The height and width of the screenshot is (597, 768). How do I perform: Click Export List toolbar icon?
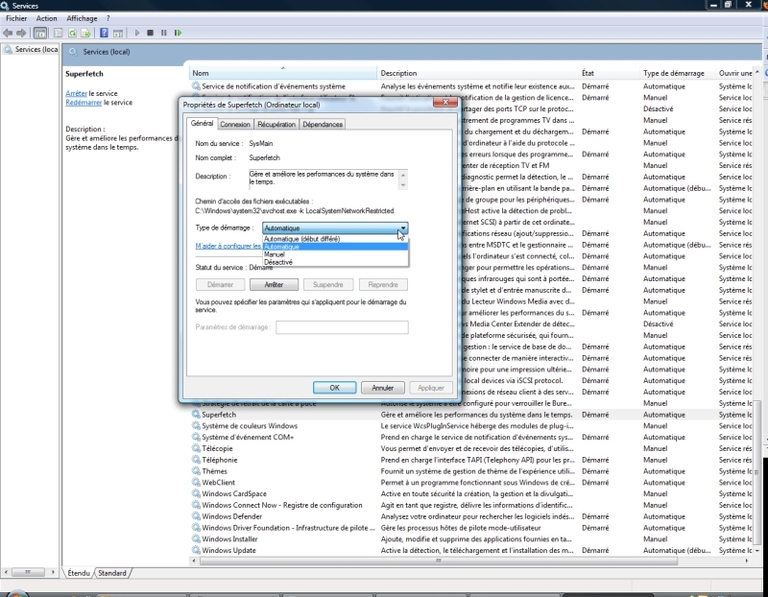86,33
